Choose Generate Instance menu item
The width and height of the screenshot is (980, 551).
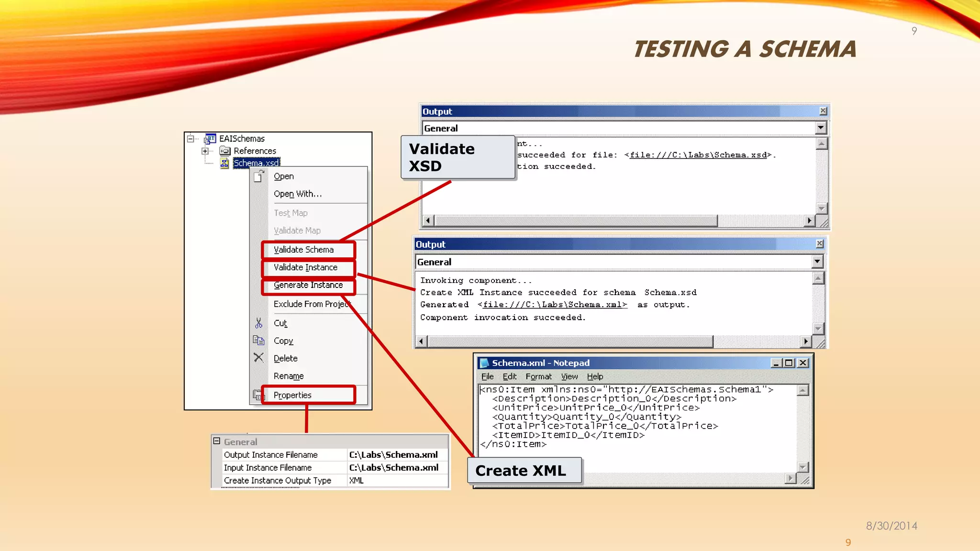(308, 285)
